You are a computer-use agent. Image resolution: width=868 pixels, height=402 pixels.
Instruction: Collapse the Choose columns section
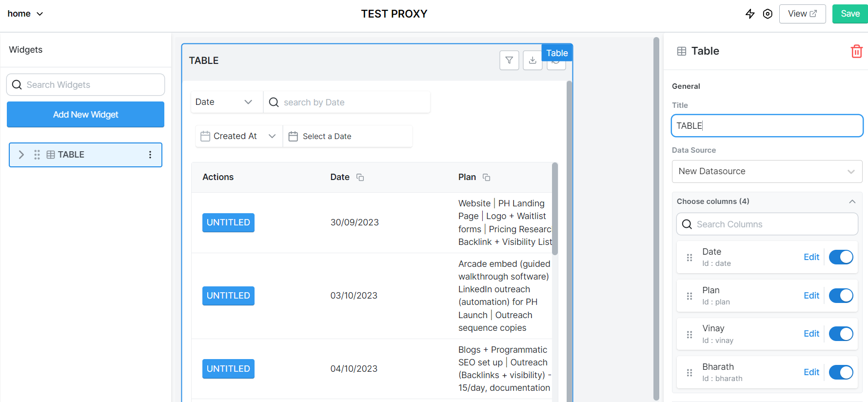(852, 201)
